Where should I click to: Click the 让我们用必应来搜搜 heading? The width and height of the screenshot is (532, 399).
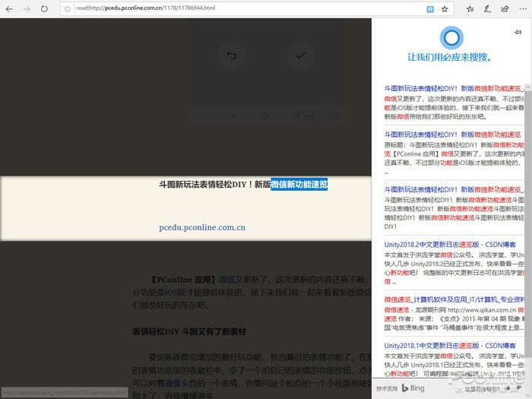pyautogui.click(x=450, y=57)
